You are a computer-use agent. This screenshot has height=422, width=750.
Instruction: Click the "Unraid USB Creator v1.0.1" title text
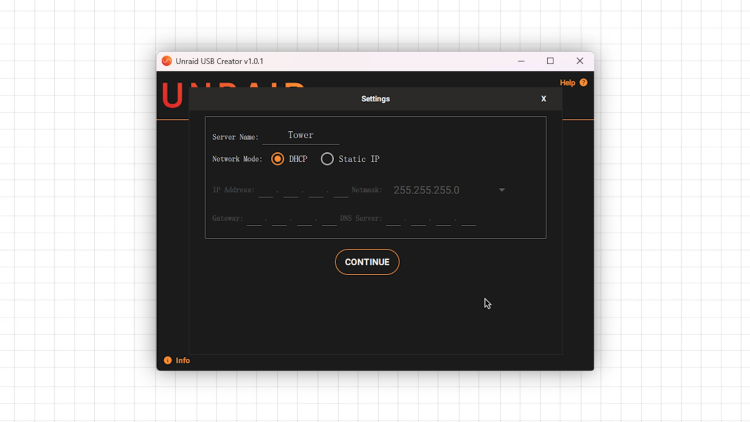[x=220, y=61]
